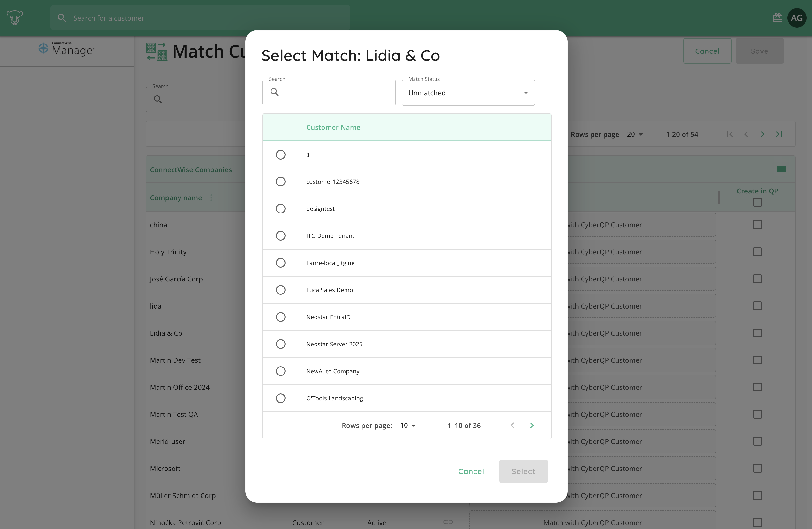Select ITG Demo Tenant radio button

(280, 235)
